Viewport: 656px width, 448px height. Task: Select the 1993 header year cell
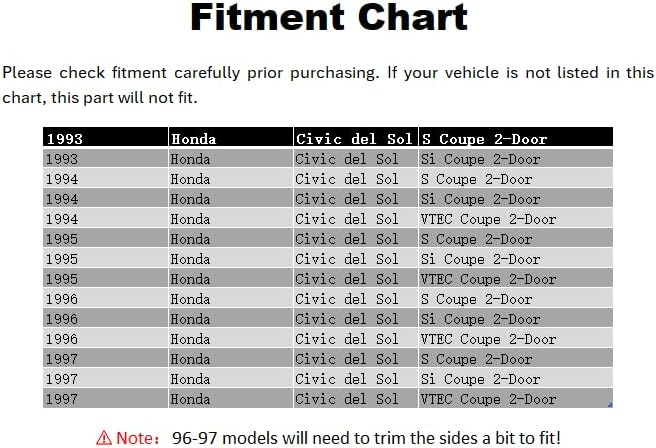click(105, 137)
